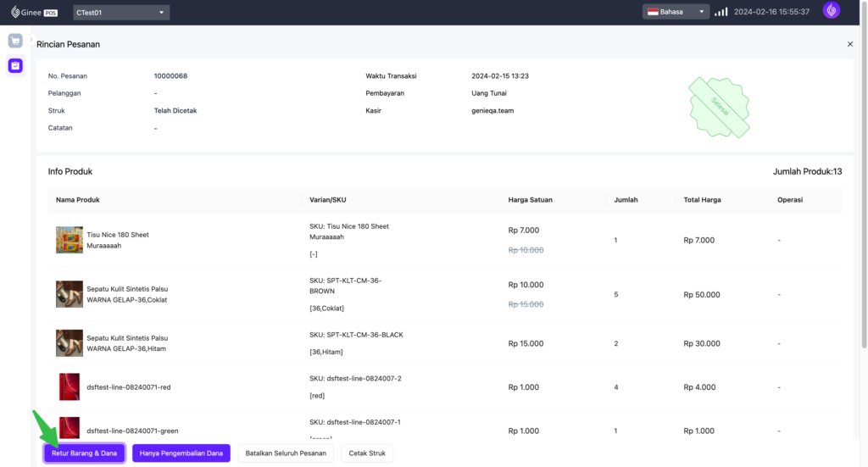Click the Varian/SKU column header
Viewport: 868px width, 467px height.
coord(328,200)
